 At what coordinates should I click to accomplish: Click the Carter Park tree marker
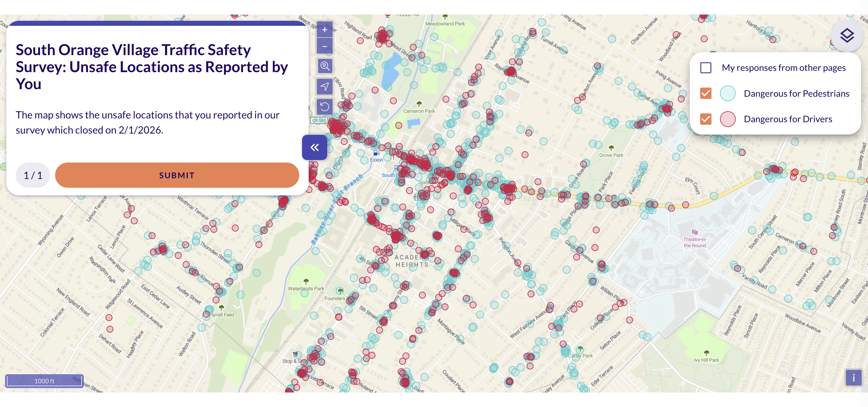(x=580, y=349)
